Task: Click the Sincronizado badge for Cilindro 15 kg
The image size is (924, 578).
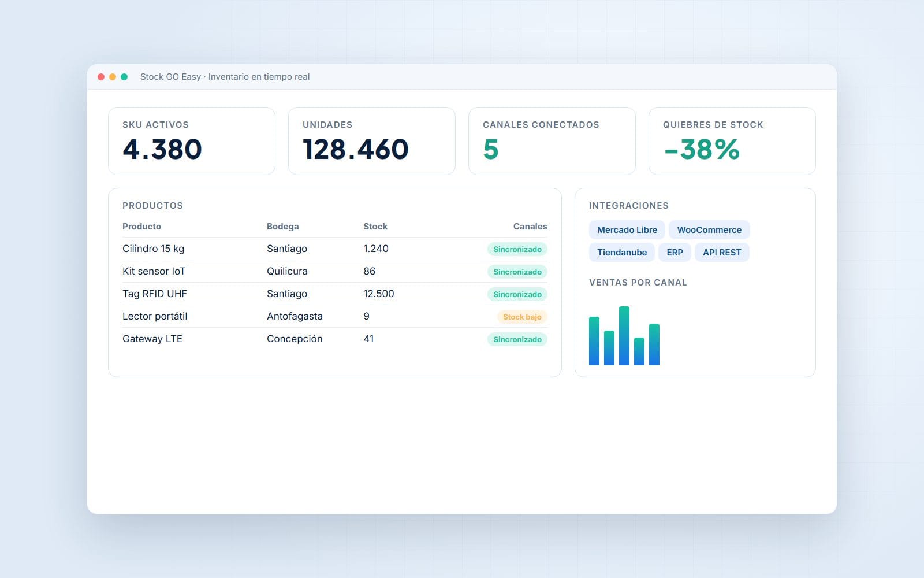Action: tap(517, 249)
